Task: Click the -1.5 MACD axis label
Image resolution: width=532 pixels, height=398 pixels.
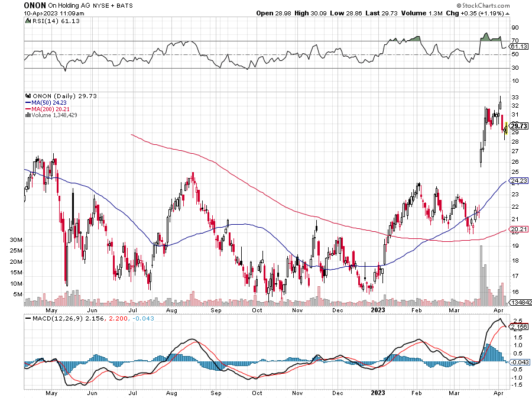Action: [517, 385]
